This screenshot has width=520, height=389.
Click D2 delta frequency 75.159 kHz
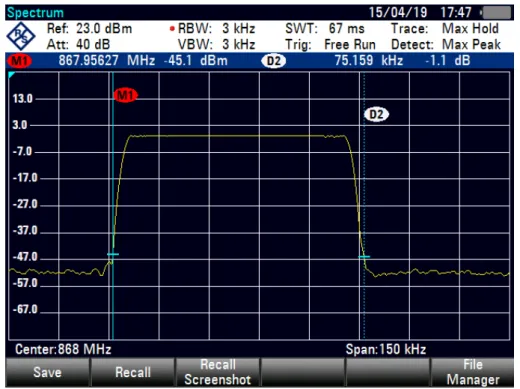[x=369, y=61]
